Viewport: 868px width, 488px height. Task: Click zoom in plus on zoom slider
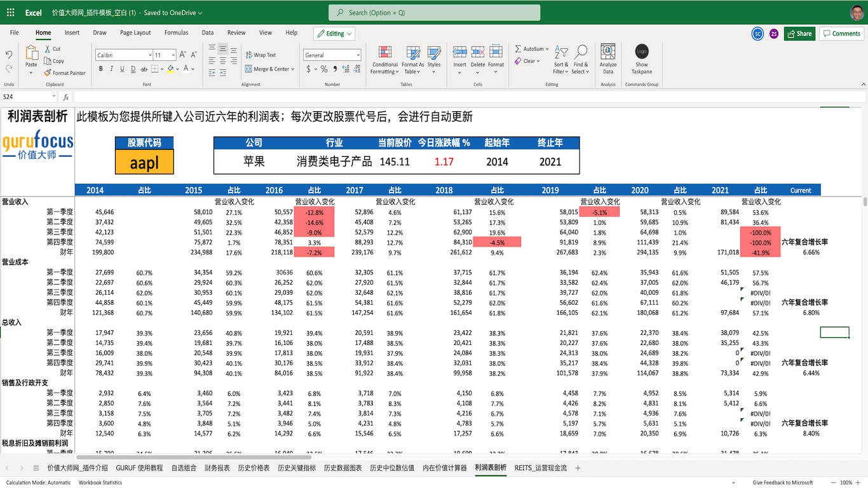pos(858,483)
